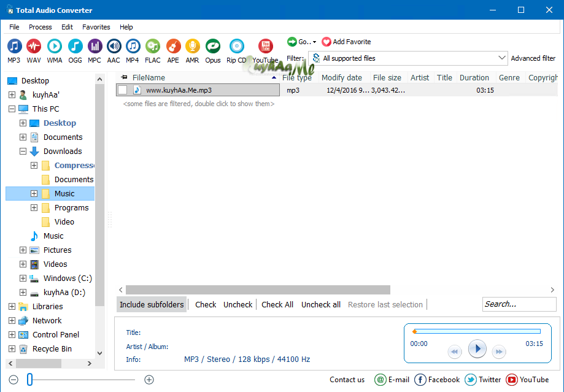Viewport: 564px width, 392px height.
Task: Click the Search input field
Action: [519, 304]
